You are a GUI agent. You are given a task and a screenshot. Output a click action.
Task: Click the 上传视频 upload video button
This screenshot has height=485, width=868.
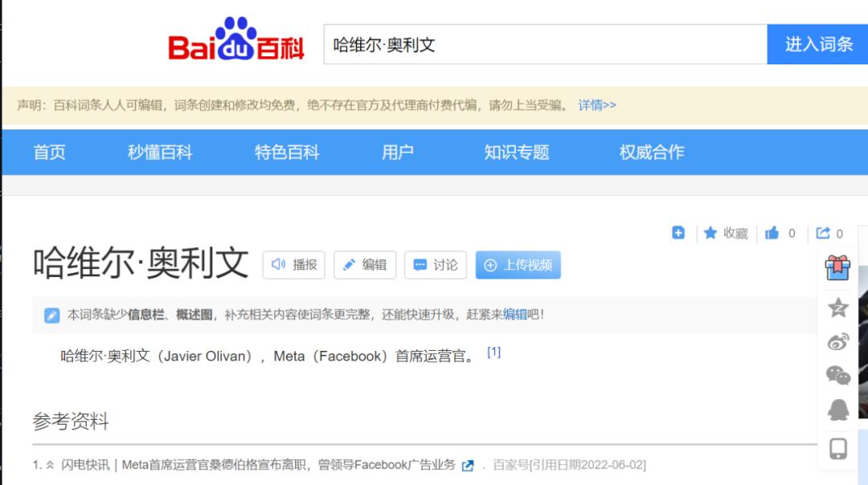(x=518, y=265)
